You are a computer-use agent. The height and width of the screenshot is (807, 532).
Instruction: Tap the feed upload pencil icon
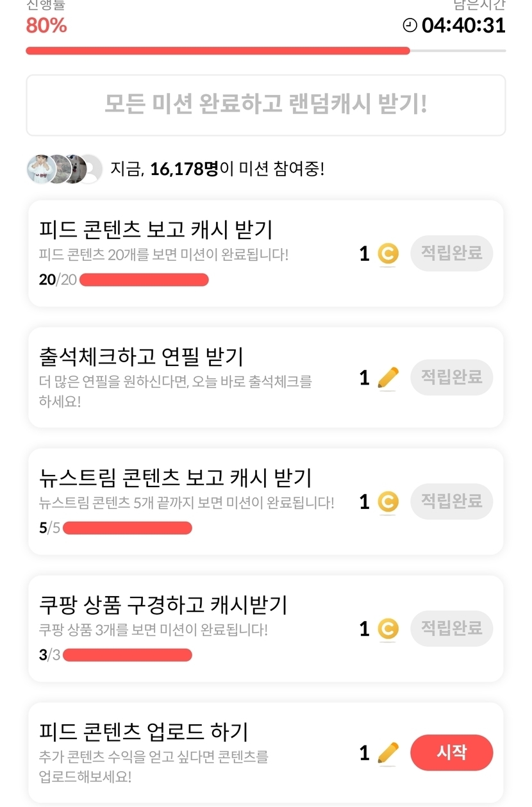click(x=388, y=753)
